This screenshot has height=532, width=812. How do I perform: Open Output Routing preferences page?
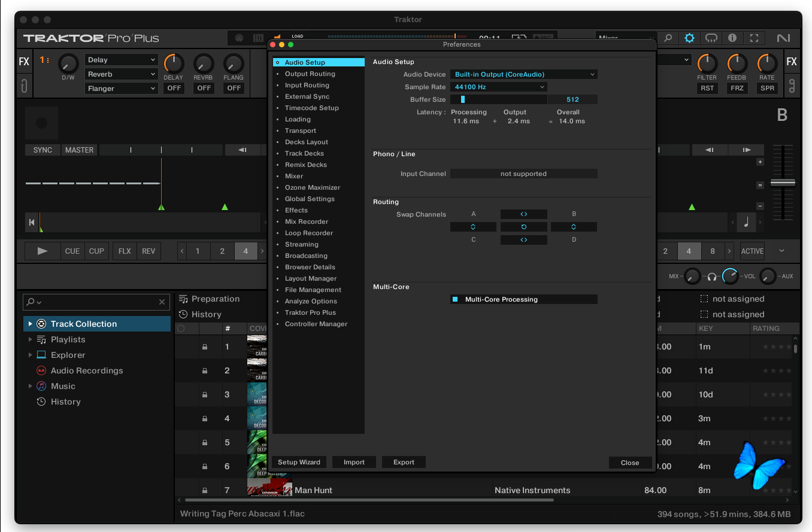click(310, 74)
